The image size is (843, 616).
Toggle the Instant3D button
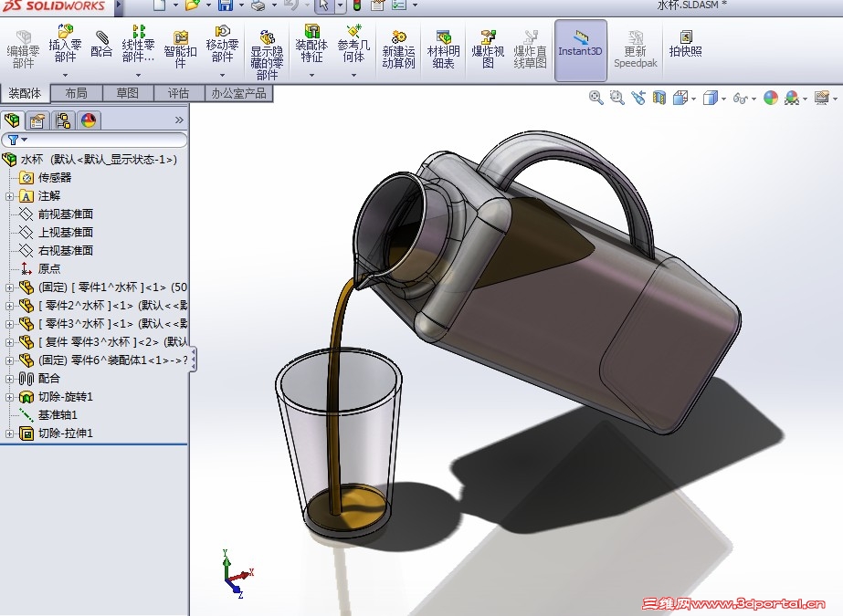click(580, 50)
